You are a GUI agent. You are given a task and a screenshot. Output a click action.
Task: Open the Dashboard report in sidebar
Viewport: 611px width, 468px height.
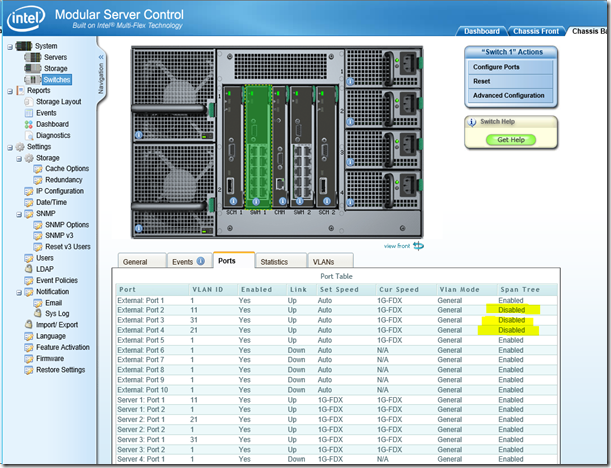[52, 124]
